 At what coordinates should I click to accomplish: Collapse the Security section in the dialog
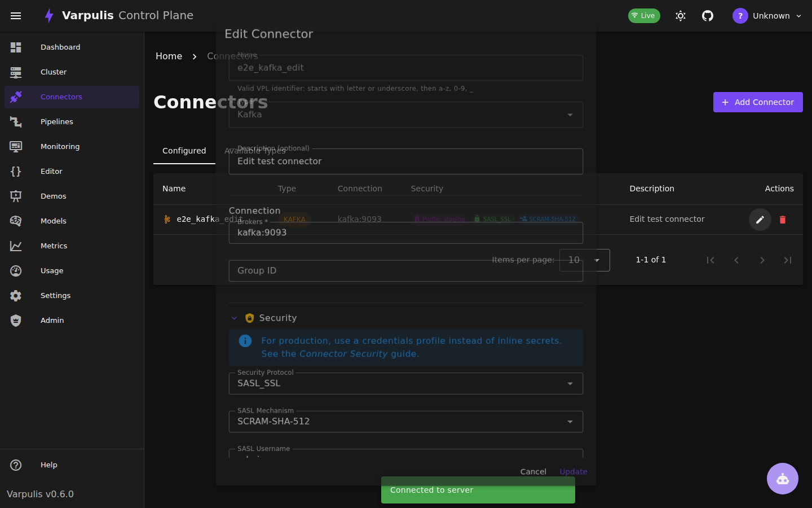tap(235, 318)
